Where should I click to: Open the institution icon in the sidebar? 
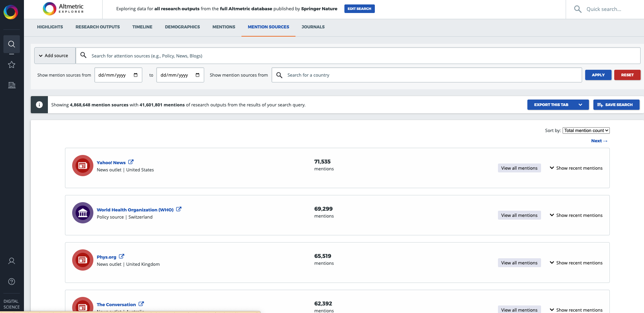point(12,85)
